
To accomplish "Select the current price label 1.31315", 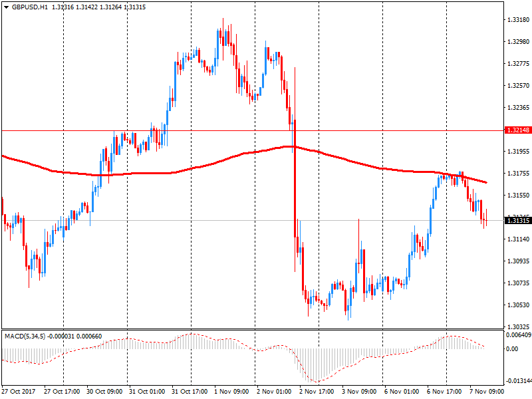I will coord(518,221).
